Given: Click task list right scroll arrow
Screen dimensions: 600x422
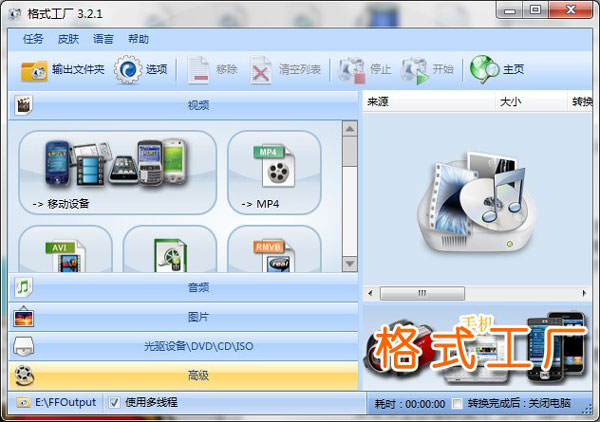Looking at the screenshot, I should (x=584, y=293).
